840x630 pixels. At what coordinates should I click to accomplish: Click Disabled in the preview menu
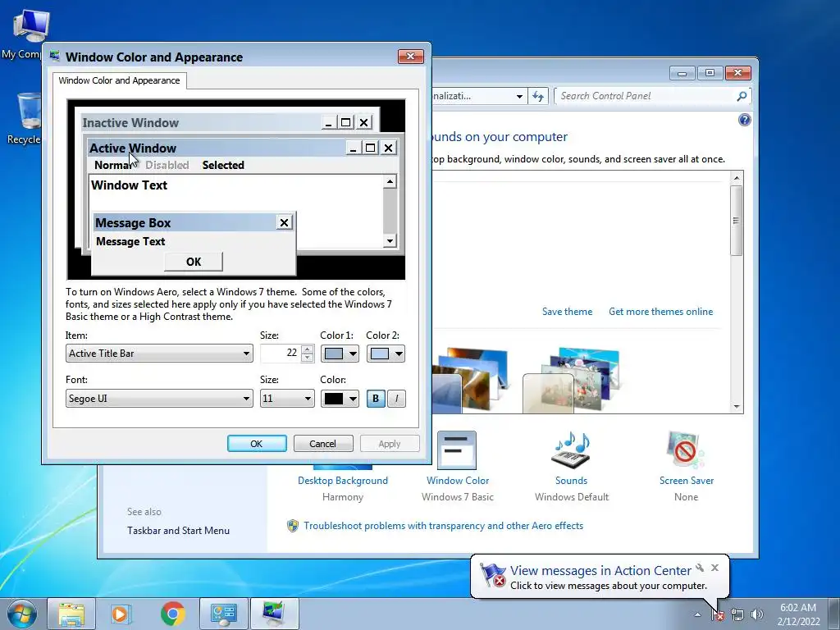click(x=167, y=165)
